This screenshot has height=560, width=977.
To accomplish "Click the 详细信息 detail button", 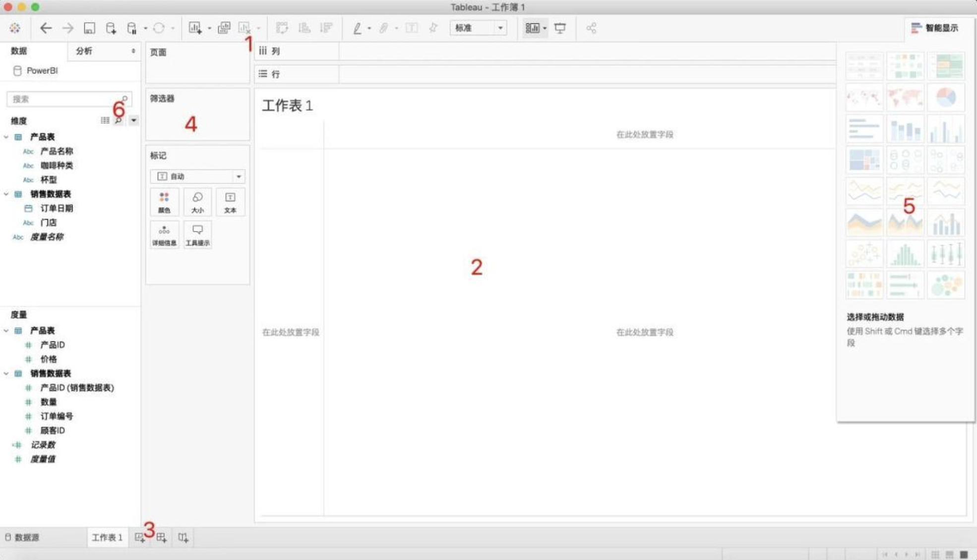I will point(164,235).
